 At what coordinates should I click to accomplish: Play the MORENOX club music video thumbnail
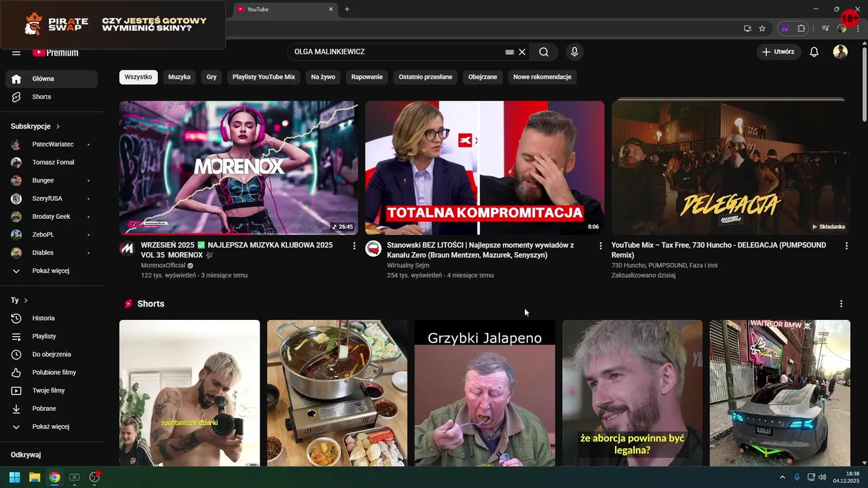tap(239, 167)
